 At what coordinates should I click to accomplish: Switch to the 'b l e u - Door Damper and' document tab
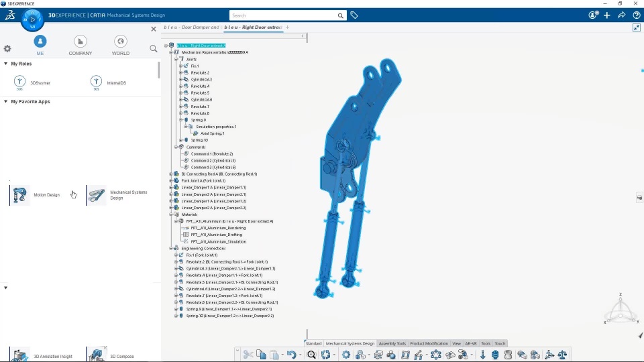[x=191, y=27]
